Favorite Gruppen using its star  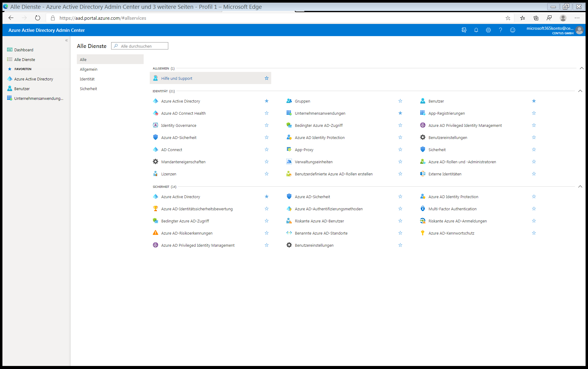(x=400, y=101)
